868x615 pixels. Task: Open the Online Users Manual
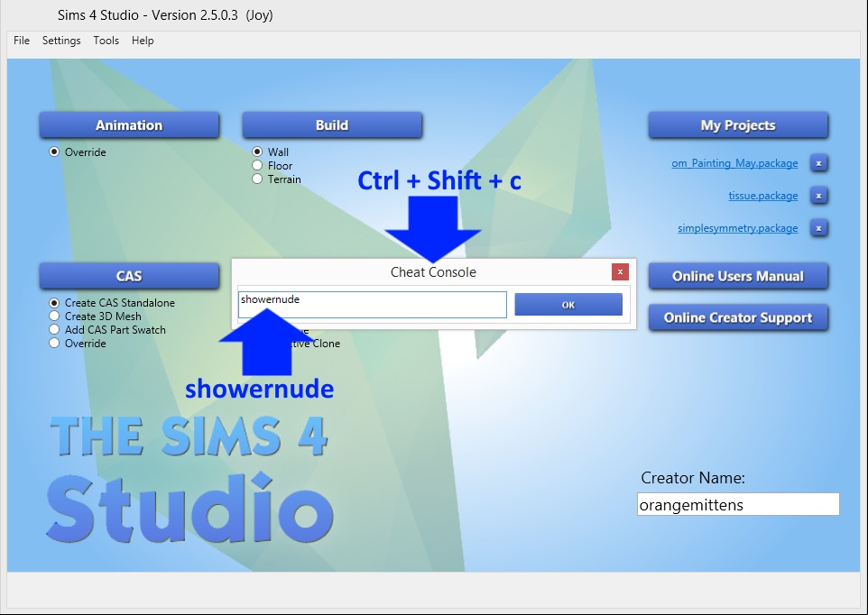tap(738, 276)
